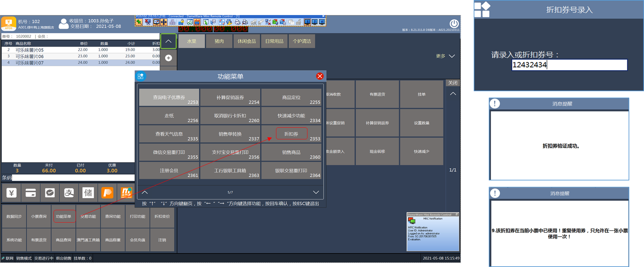Viewport: 644px width, 267px height.
Task: Click the 交易功能 button
Action: 88,216
